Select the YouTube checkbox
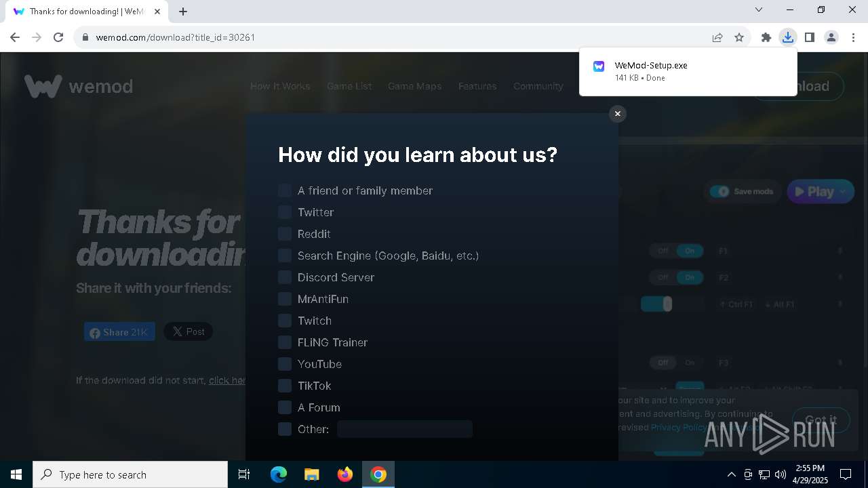The height and width of the screenshot is (488, 868). click(285, 364)
